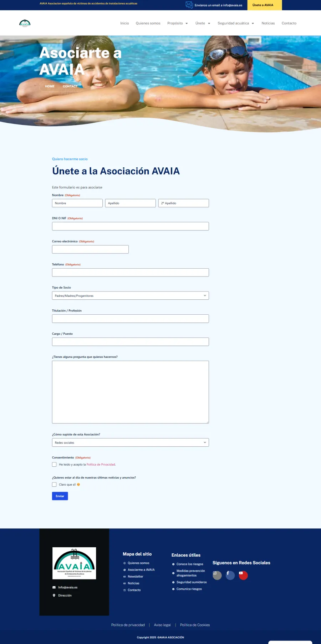Check the Política de Privacidad consent checkbox
Screen dimensions: 321x644
pos(54,465)
